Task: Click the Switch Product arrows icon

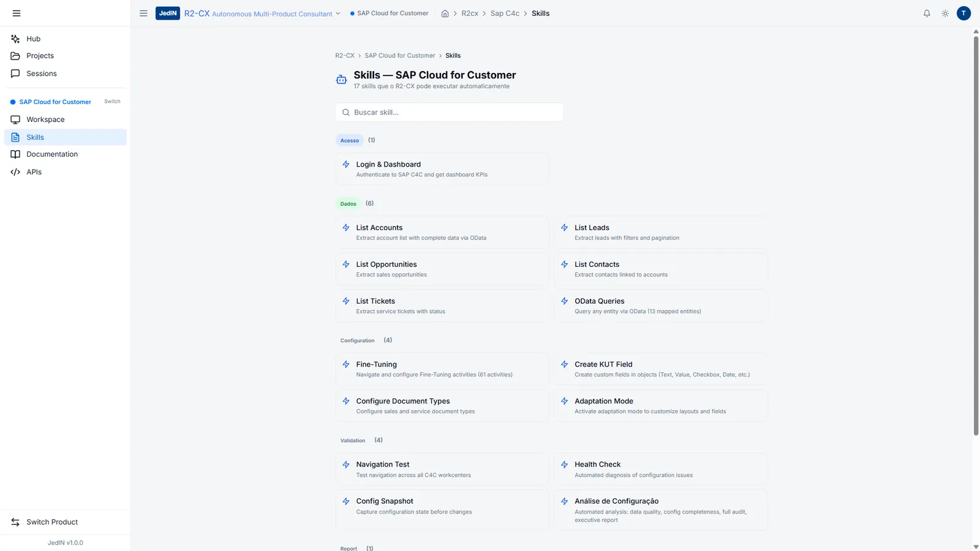Action: point(15,522)
